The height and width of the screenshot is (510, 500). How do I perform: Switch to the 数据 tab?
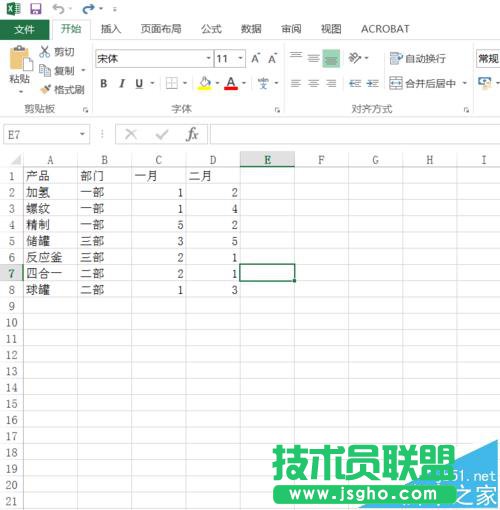click(x=251, y=29)
